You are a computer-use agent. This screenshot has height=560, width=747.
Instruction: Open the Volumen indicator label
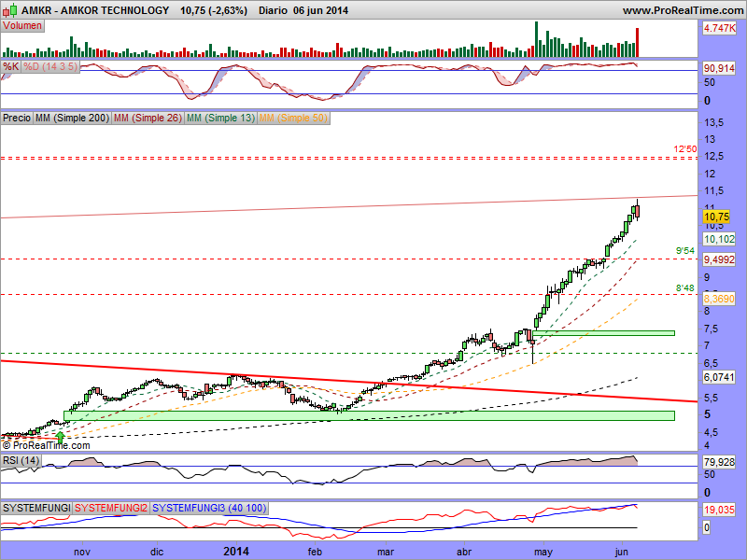point(22,26)
